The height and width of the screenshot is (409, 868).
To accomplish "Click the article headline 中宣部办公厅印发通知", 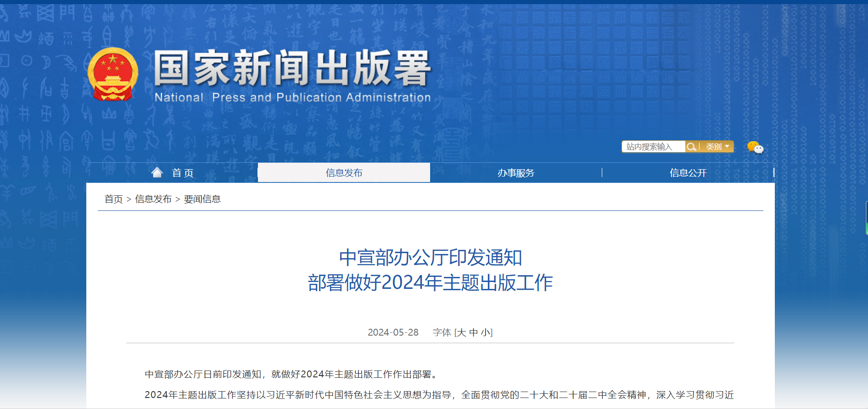I will click(x=430, y=258).
